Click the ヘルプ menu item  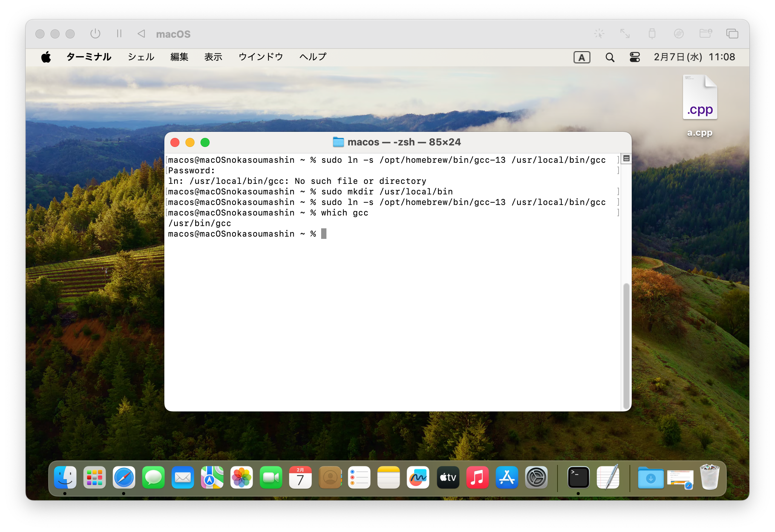313,57
